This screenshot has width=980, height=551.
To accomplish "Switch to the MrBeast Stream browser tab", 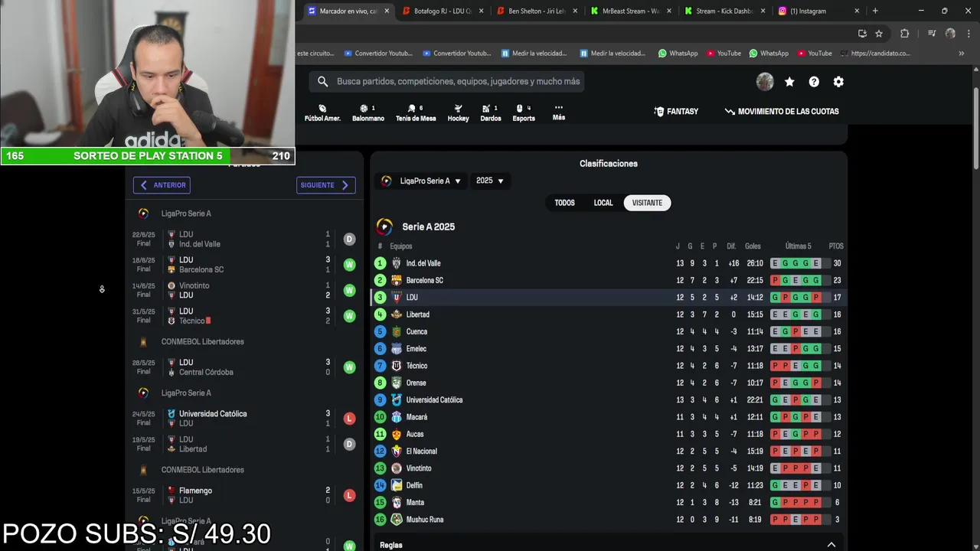I will (x=630, y=11).
